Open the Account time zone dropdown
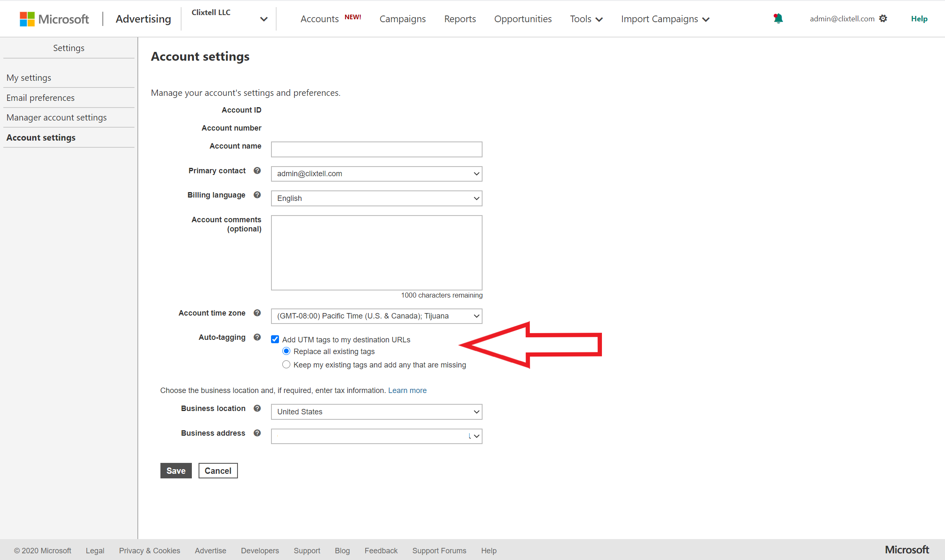The image size is (945, 560). [x=377, y=316]
